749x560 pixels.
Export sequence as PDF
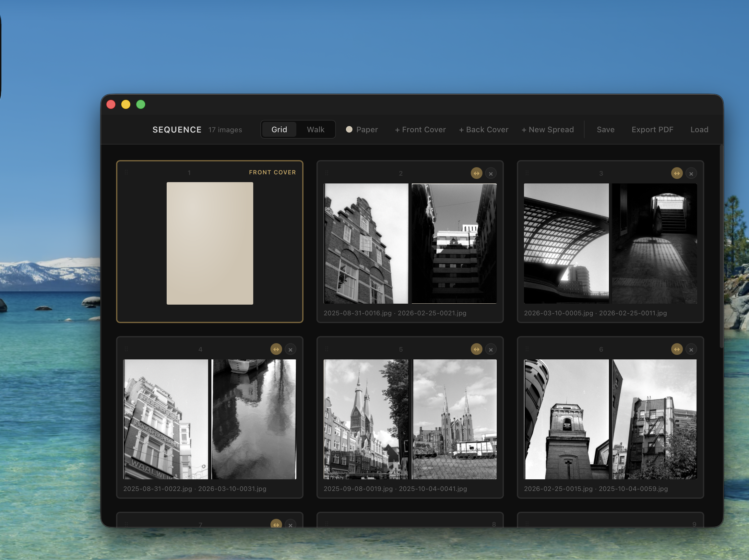coord(652,130)
